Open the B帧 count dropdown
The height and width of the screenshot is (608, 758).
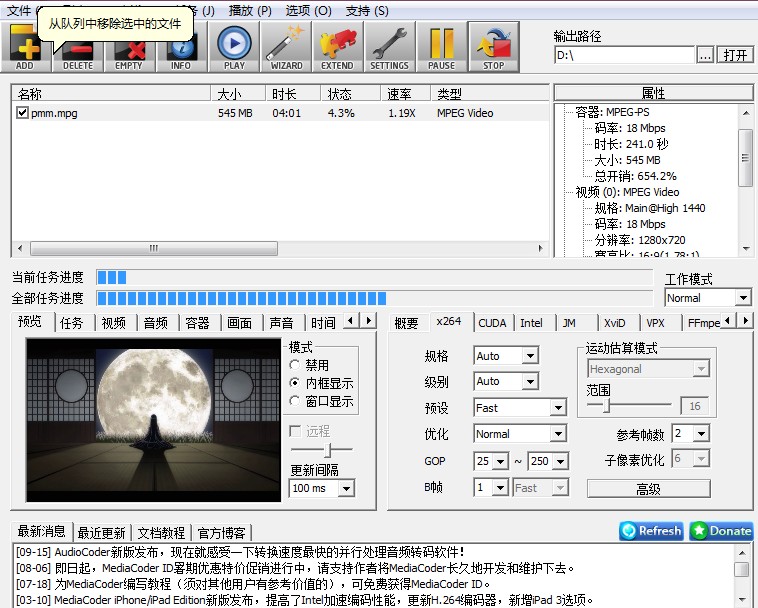(491, 487)
